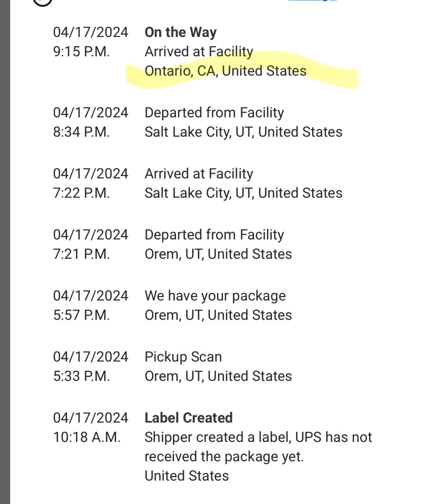Screen dimensions: 425x504
Task: Select the Shipper created a label message
Action: click(x=258, y=447)
